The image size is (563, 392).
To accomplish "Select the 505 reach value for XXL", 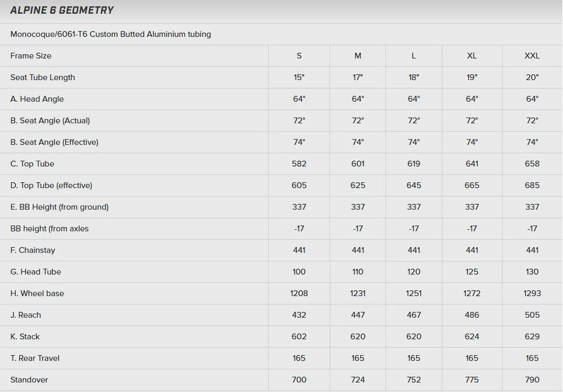I will [x=532, y=315].
